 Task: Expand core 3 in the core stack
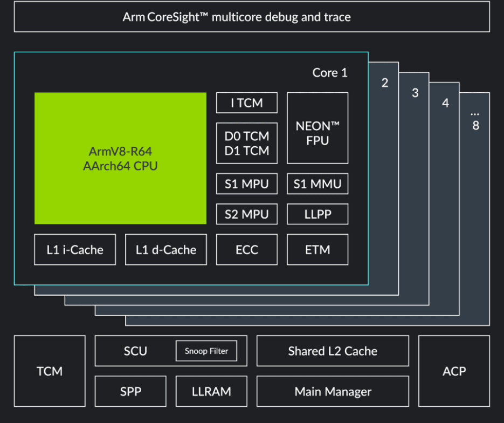coord(416,93)
